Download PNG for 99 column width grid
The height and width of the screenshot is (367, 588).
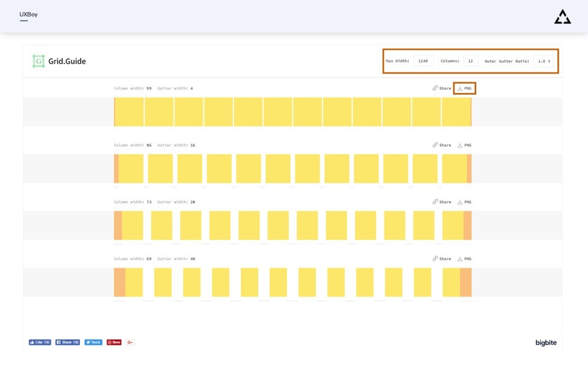(x=465, y=88)
